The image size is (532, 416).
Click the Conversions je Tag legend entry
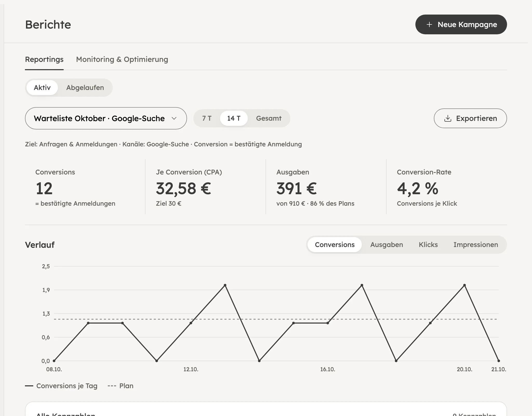click(x=61, y=386)
